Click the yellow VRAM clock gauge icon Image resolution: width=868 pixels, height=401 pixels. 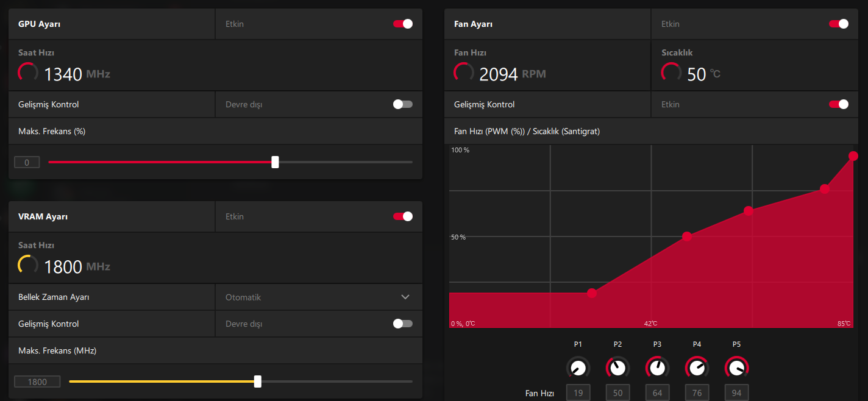[x=28, y=265]
